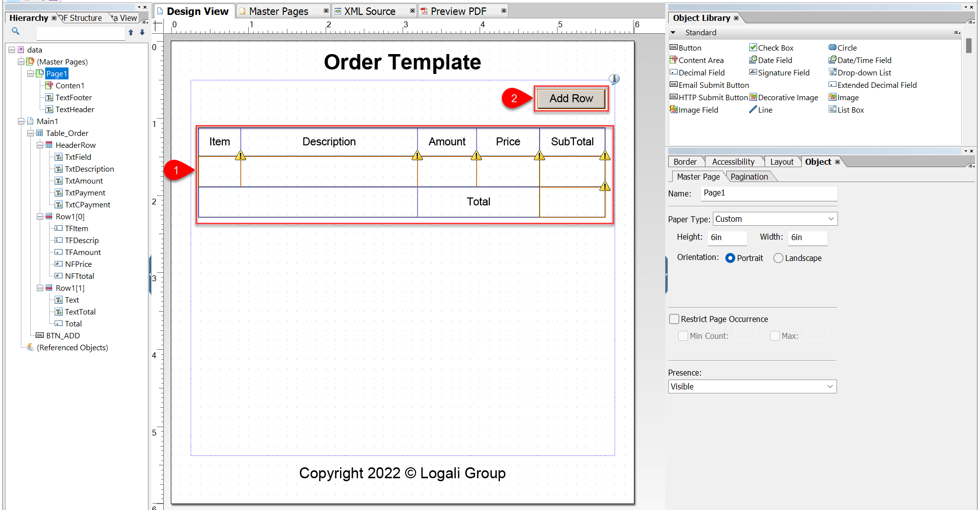The image size is (980, 510).
Task: Select the Drop-down List object
Action: coord(864,72)
